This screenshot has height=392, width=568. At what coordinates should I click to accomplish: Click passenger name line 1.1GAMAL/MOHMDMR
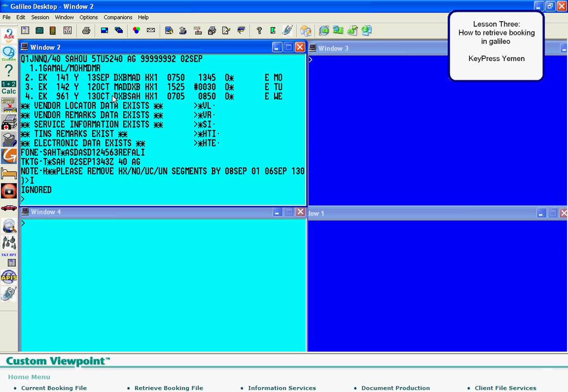click(x=65, y=68)
